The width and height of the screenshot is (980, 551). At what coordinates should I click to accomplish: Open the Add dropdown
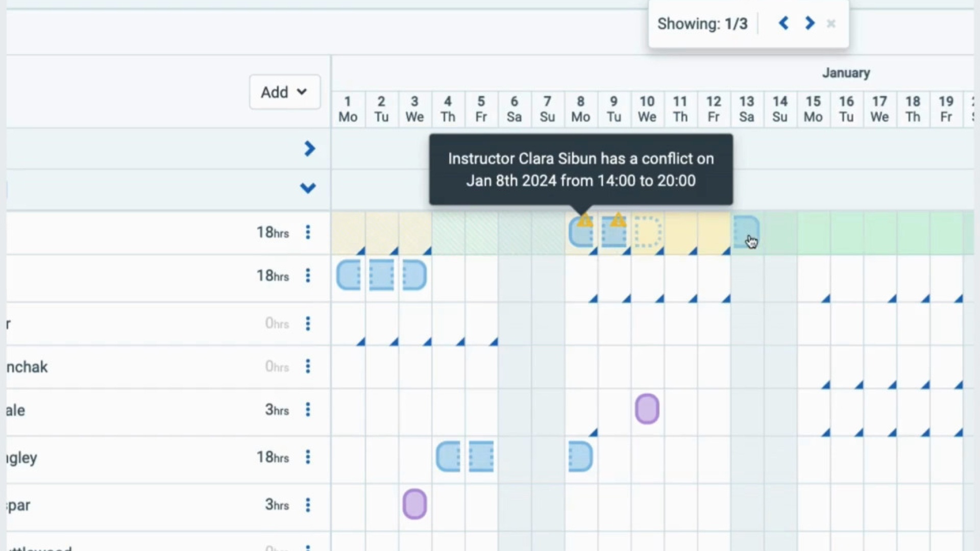click(284, 92)
